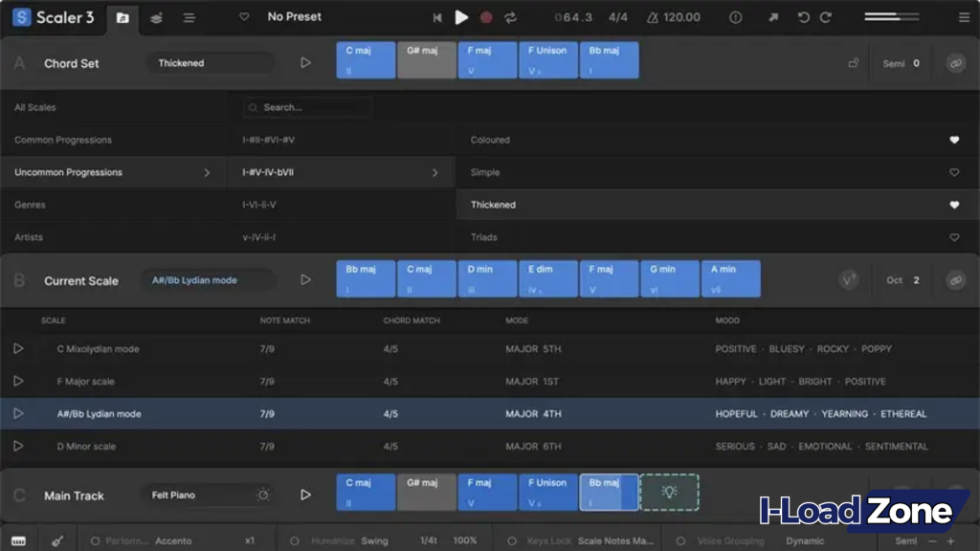This screenshot has width=980, height=551.
Task: Undo the last action
Action: [804, 17]
